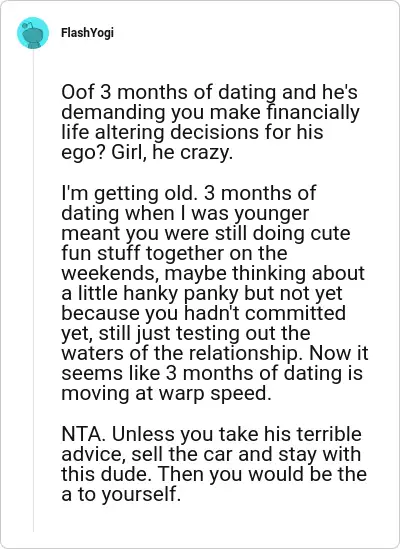Select the paragraph starting "I'm getting old"
The image size is (400, 549).
tap(214, 293)
